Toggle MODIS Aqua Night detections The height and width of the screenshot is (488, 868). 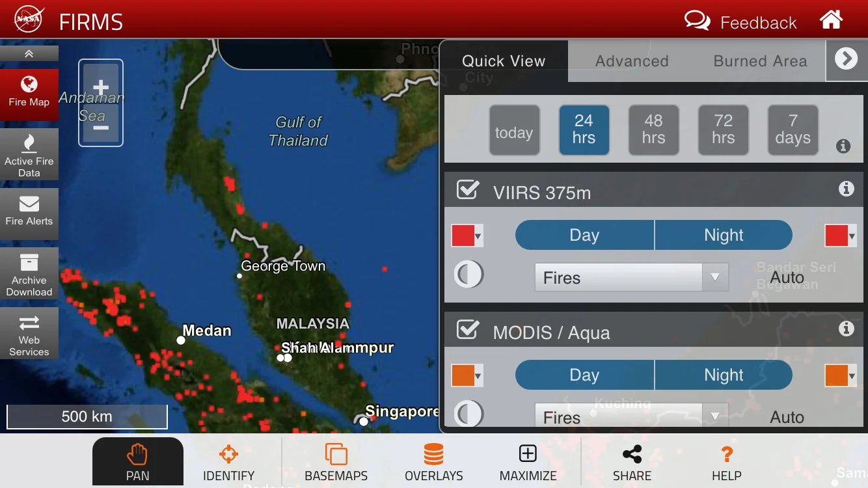point(724,375)
